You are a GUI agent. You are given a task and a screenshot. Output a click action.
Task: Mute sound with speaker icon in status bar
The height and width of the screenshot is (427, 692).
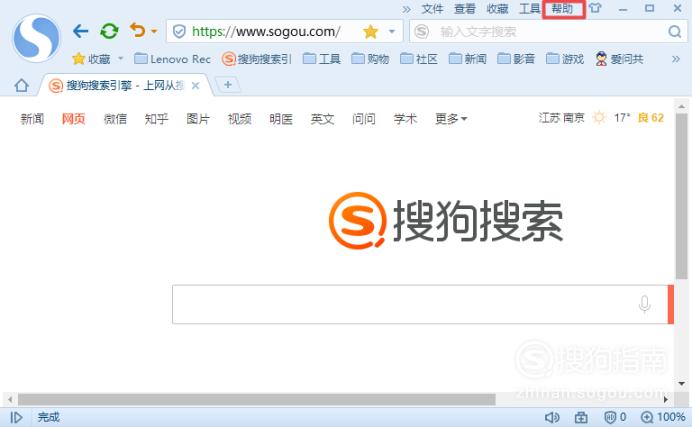tap(552, 417)
